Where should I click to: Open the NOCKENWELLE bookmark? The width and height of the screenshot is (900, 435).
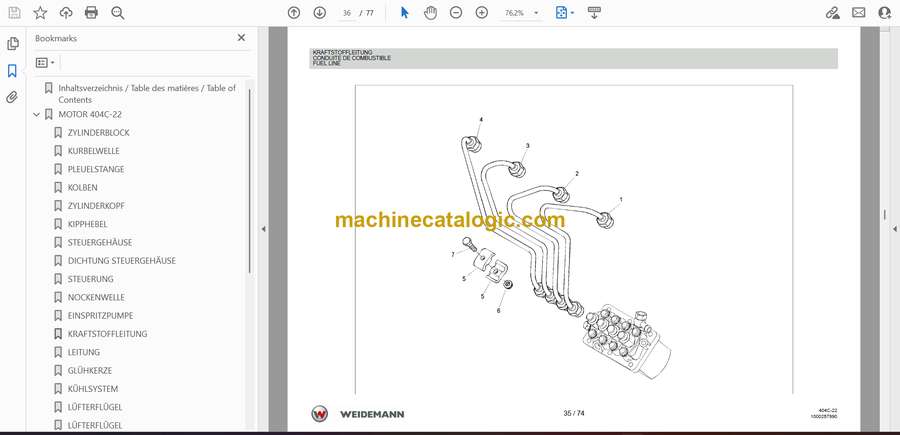tap(96, 297)
